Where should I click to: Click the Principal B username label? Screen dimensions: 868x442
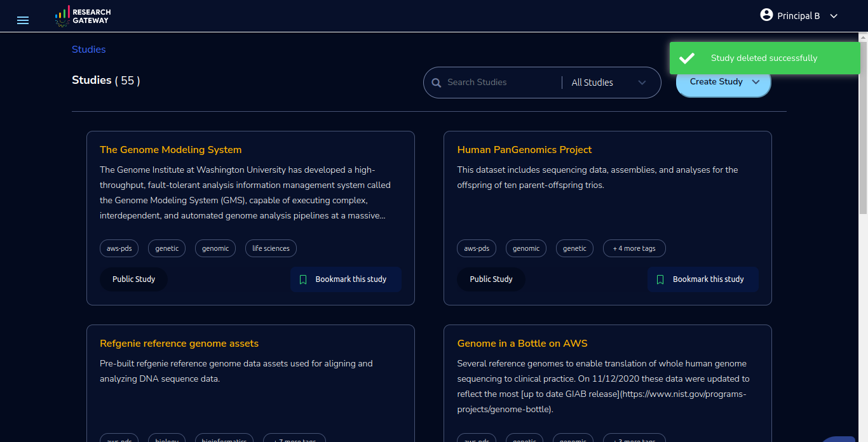click(799, 16)
